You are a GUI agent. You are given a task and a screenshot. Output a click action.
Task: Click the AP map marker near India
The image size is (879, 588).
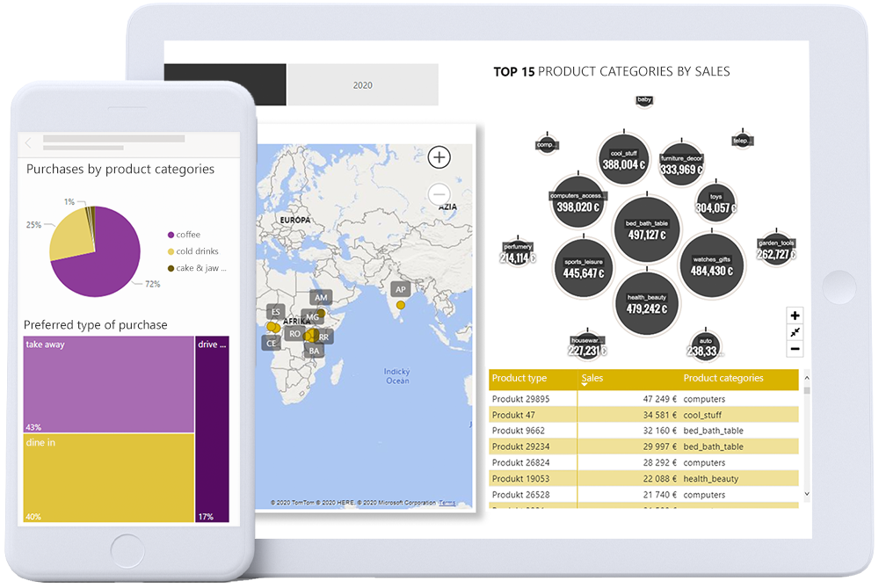[x=401, y=290]
